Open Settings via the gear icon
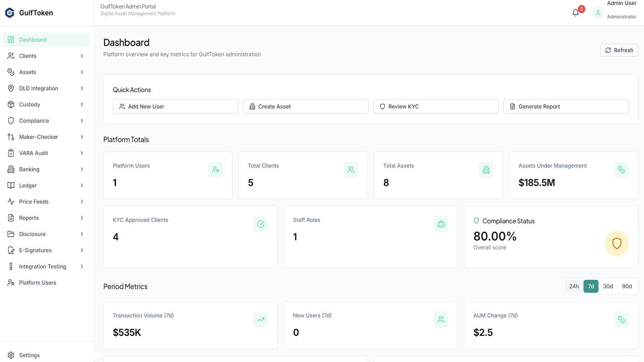The width and height of the screenshot is (644, 362). [x=11, y=355]
